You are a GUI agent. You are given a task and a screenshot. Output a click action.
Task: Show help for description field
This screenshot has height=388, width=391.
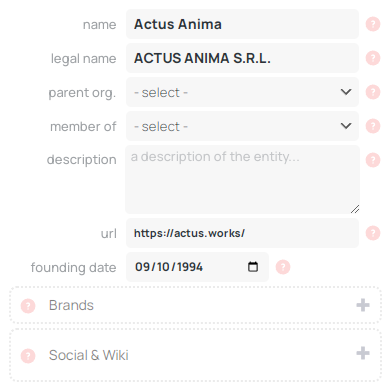[x=373, y=160]
